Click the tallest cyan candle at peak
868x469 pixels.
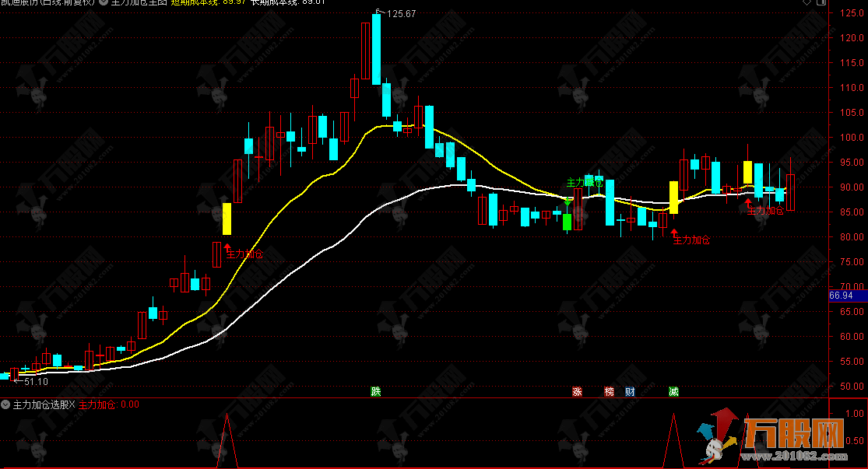(x=376, y=49)
